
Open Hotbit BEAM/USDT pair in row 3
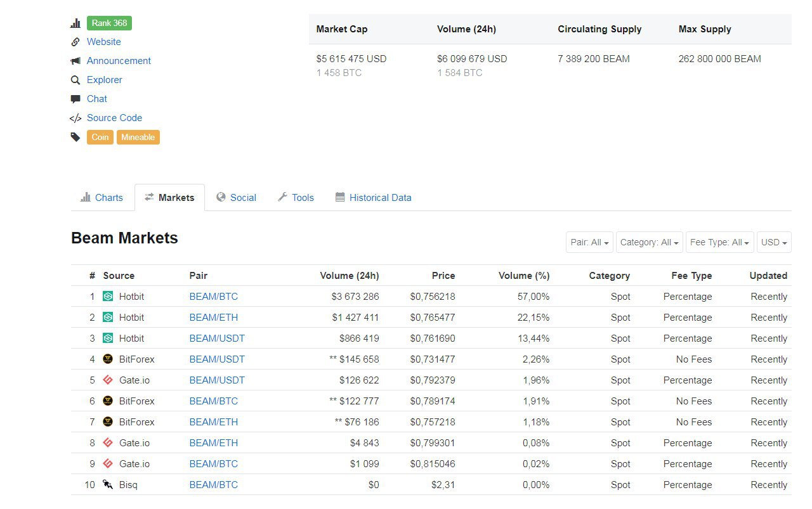coord(217,338)
